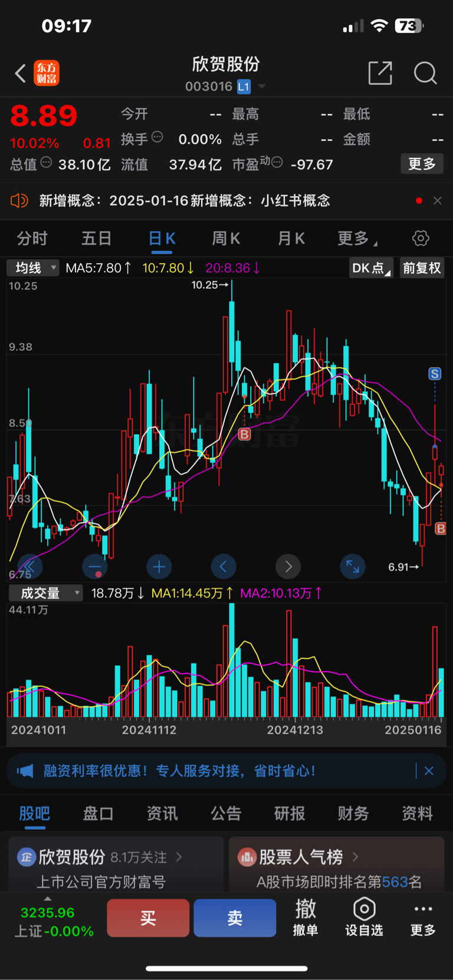
Task: Switch to 分时 chart tab
Action: 32,238
